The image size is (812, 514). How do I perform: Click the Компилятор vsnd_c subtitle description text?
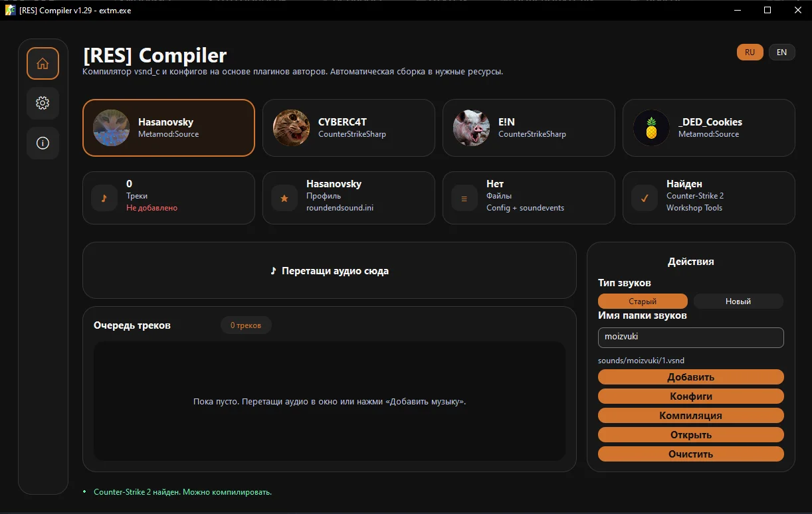293,72
